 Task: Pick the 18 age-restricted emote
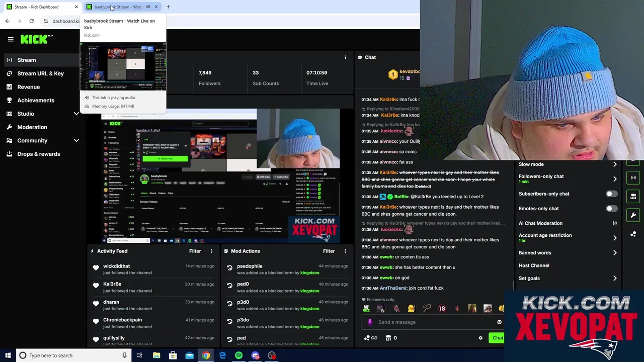click(x=442, y=309)
